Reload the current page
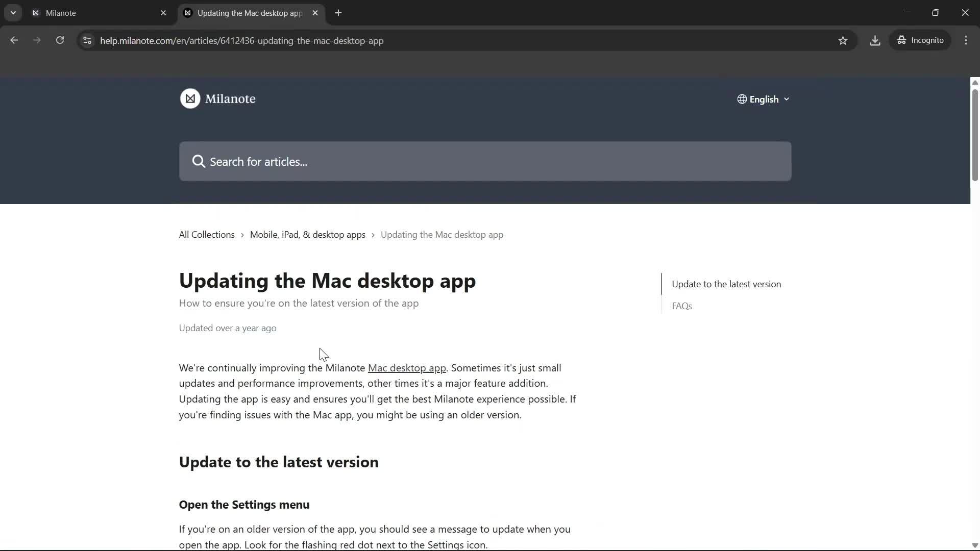 [60, 40]
